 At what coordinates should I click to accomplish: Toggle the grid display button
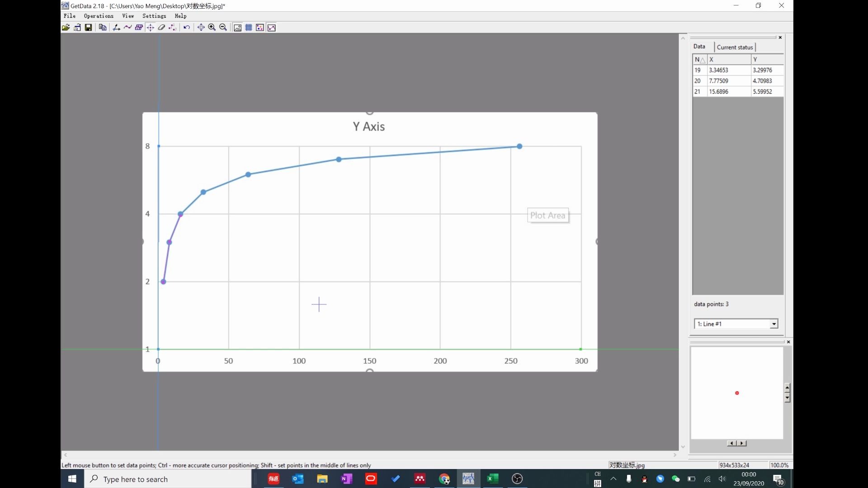(x=249, y=28)
